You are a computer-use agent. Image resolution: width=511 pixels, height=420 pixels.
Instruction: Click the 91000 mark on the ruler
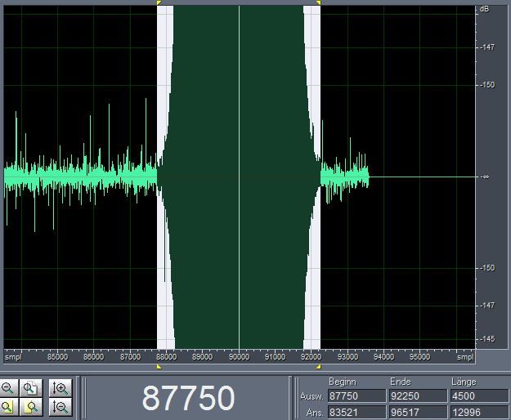(x=275, y=357)
